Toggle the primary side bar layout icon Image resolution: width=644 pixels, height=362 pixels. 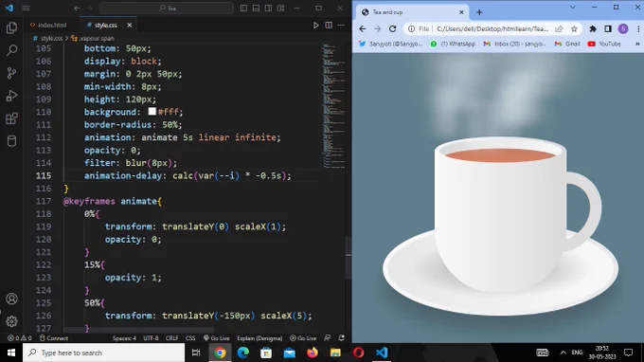coord(243,8)
